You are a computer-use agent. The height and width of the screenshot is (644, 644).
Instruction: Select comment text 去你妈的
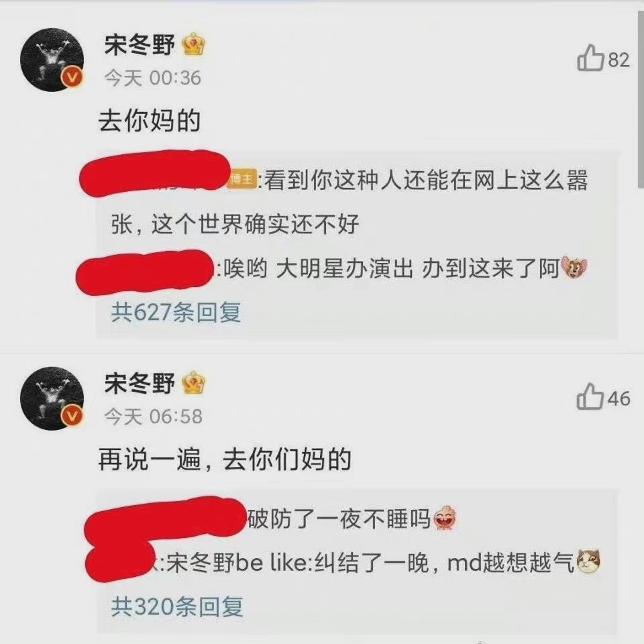click(150, 121)
